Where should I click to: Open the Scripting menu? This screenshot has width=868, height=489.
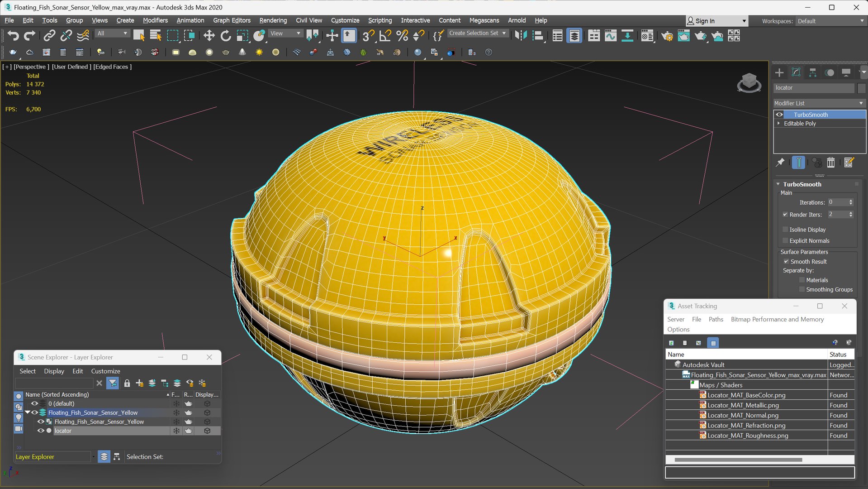point(379,20)
